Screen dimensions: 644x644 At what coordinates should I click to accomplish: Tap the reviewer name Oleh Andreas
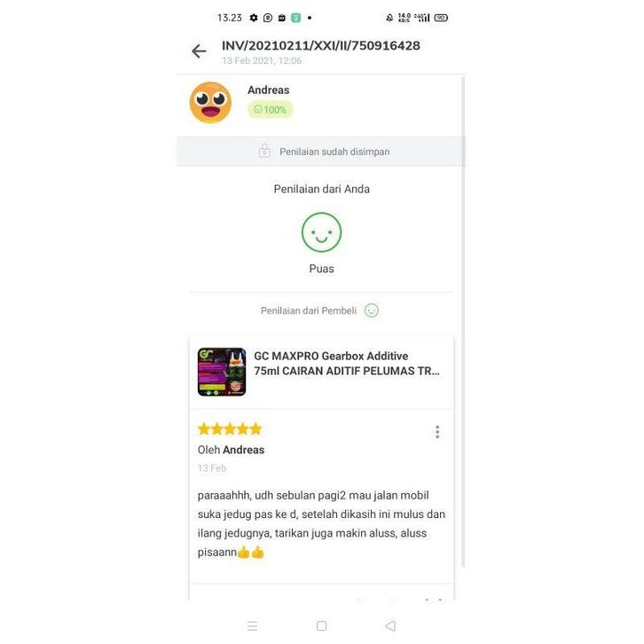231,450
